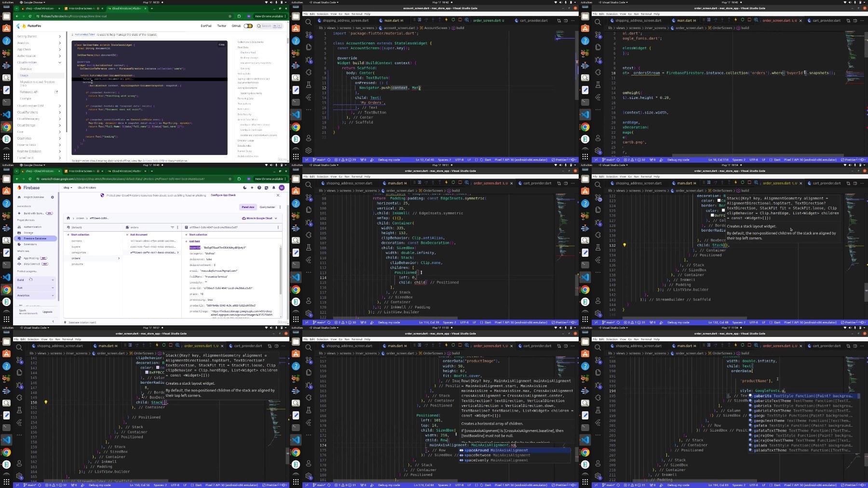Toggle dark theme moon icon in Firebase console
The width and height of the screenshot is (868, 488).
(x=245, y=188)
